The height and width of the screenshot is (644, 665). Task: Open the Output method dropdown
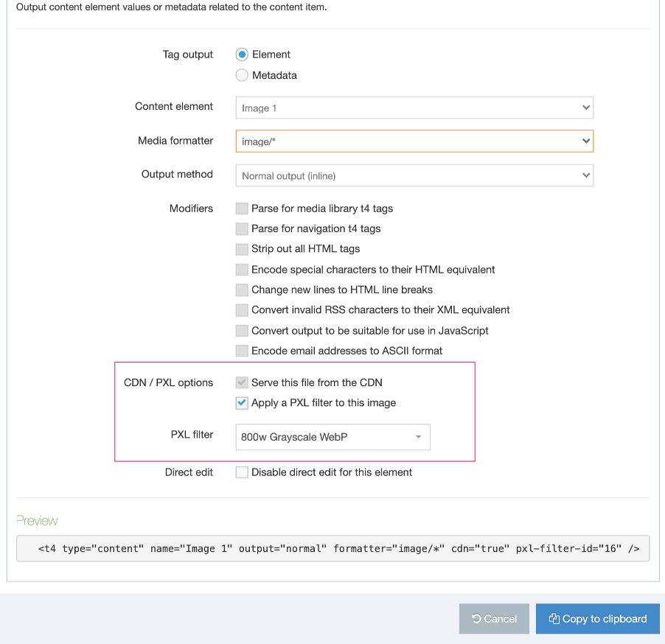(x=414, y=175)
